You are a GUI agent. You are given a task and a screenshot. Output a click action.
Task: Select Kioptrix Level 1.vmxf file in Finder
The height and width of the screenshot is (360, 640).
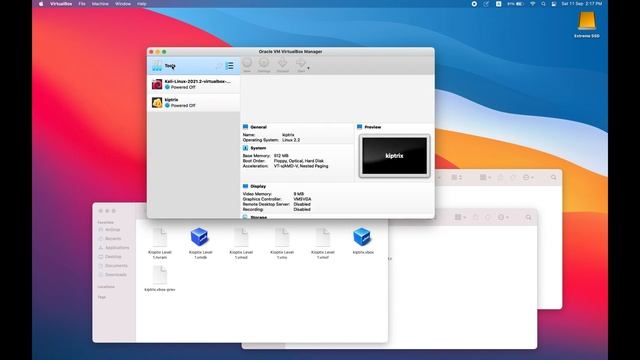322,244
